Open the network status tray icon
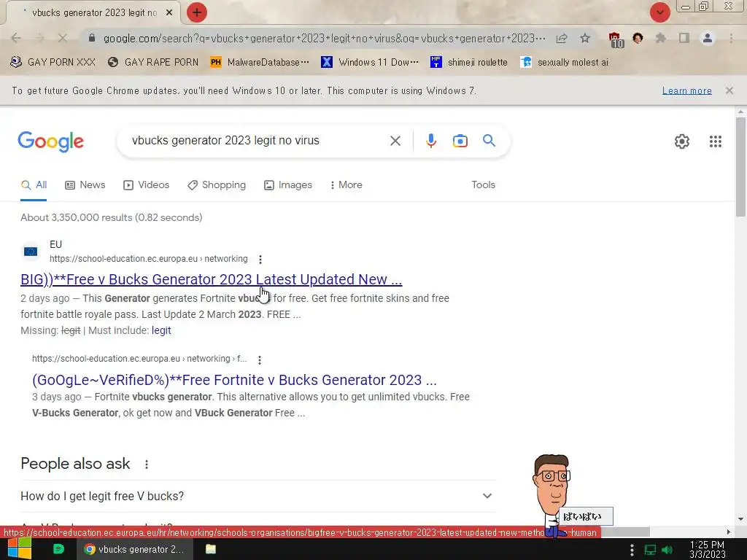 tap(650, 550)
